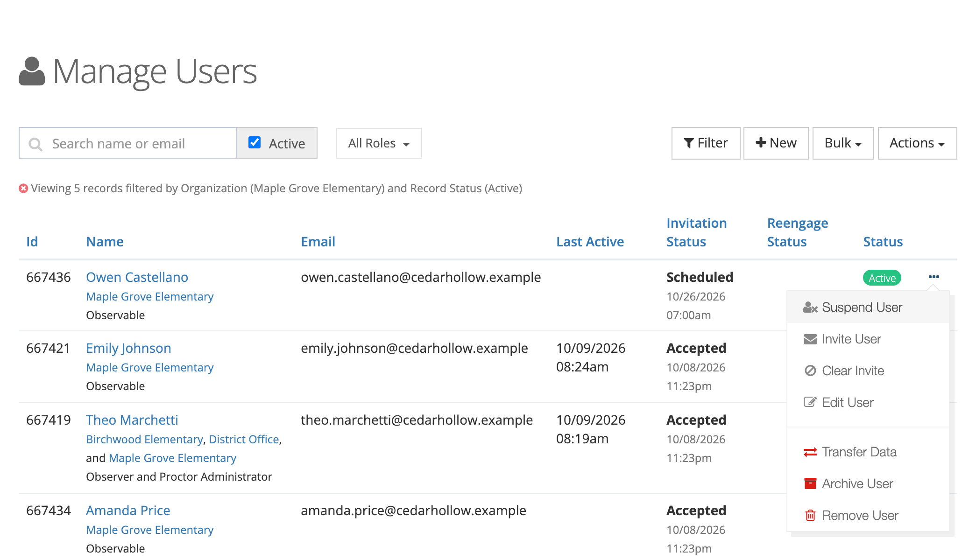Click the red Transfer Data arrows icon
The height and width of the screenshot is (560, 976).
810,452
